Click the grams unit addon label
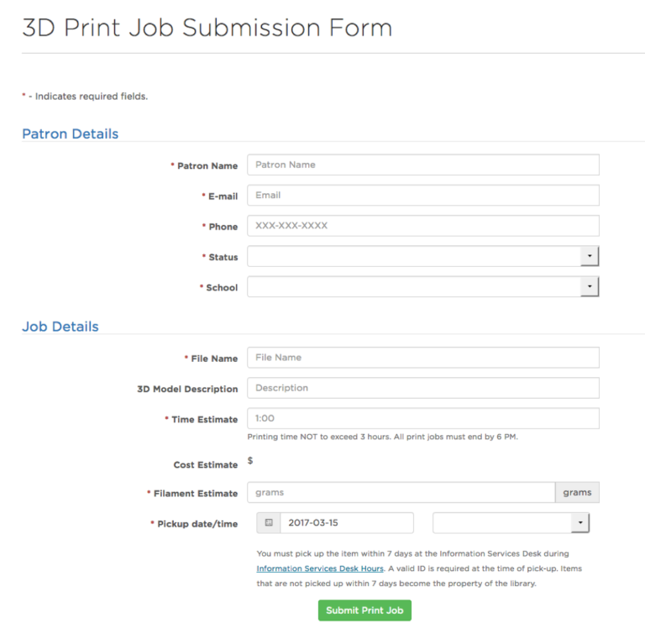The image size is (645, 644). coord(577,493)
